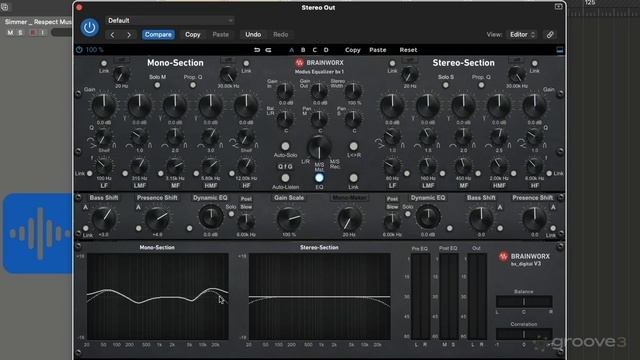Click the Gain In knob
640x360 pixels.
tap(285, 92)
